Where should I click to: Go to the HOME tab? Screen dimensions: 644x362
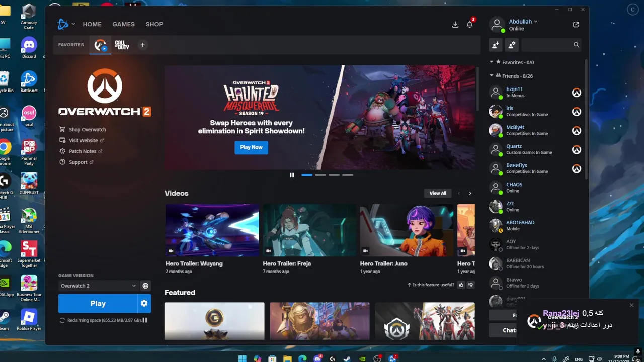[92, 24]
